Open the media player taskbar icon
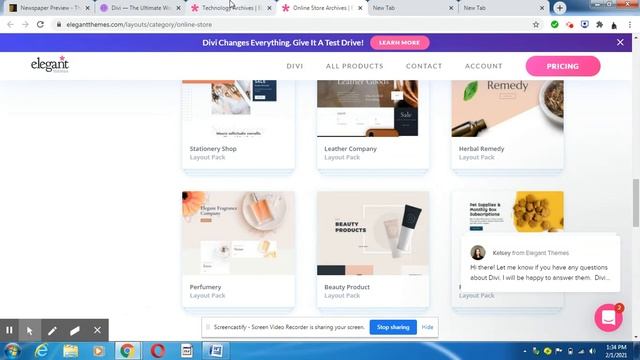This screenshot has height=360, width=640. coord(98,351)
